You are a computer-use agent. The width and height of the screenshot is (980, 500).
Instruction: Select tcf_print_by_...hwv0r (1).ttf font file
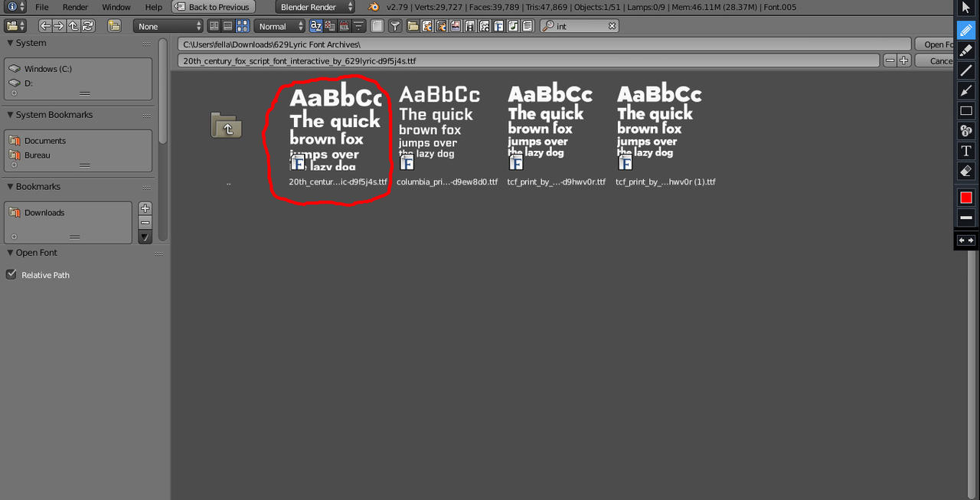coord(665,134)
